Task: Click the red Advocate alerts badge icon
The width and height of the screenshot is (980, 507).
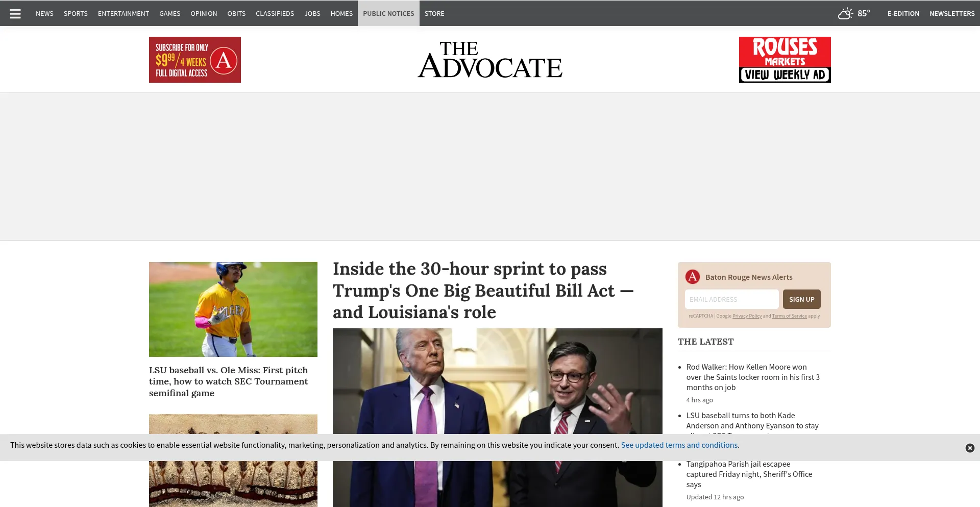Action: [693, 277]
